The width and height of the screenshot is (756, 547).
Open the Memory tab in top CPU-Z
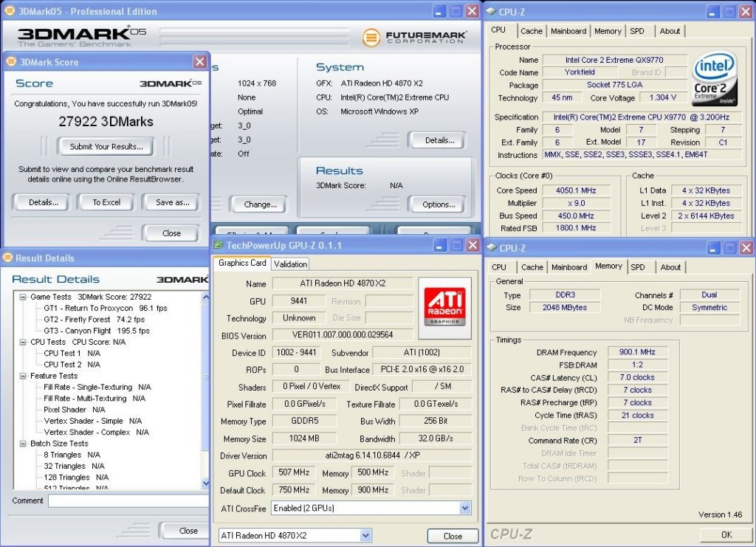608,31
